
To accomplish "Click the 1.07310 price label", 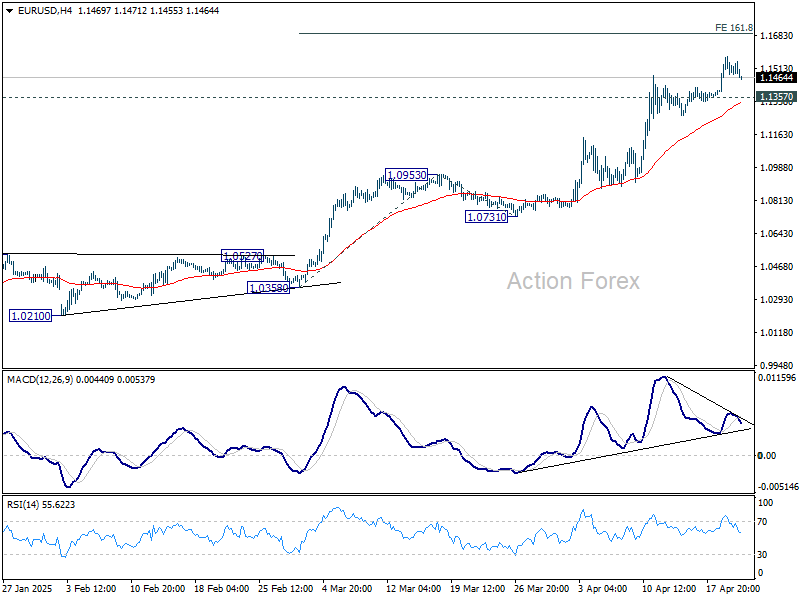I will 487,217.
